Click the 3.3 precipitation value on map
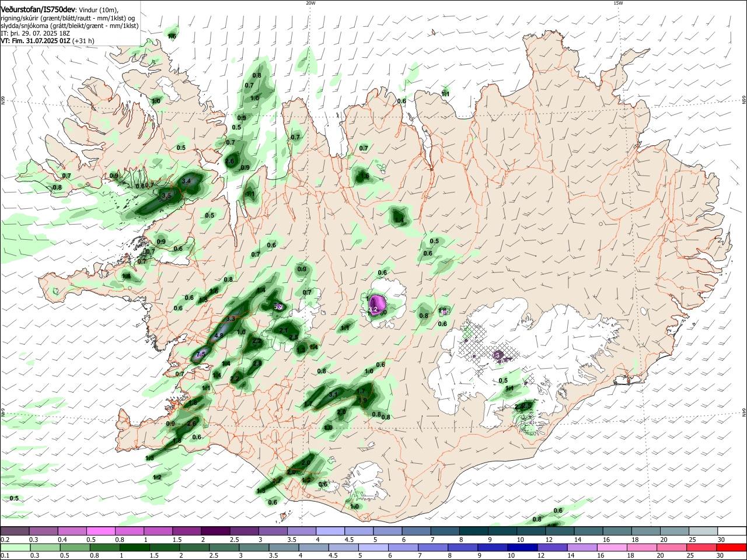This screenshot has width=747, height=560. [231, 318]
